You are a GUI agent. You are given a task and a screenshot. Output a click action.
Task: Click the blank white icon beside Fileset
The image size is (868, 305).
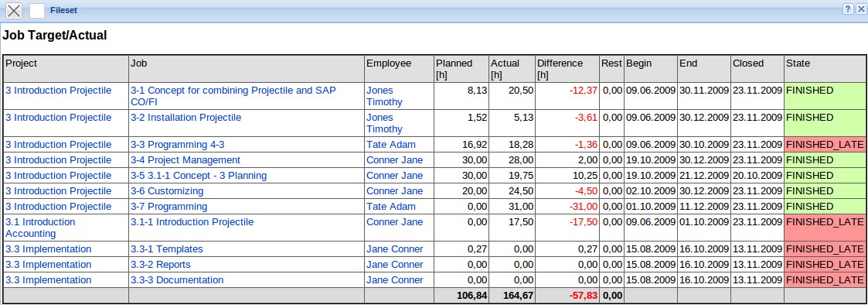click(x=37, y=10)
